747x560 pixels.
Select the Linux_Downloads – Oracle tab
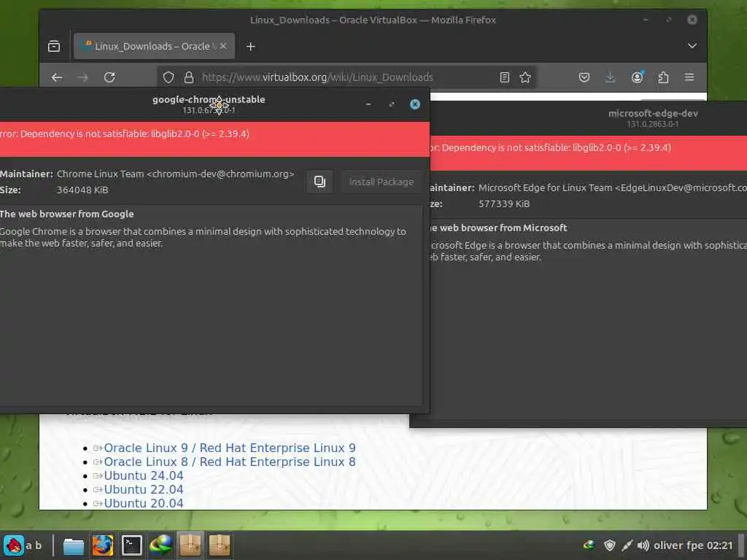pyautogui.click(x=155, y=46)
